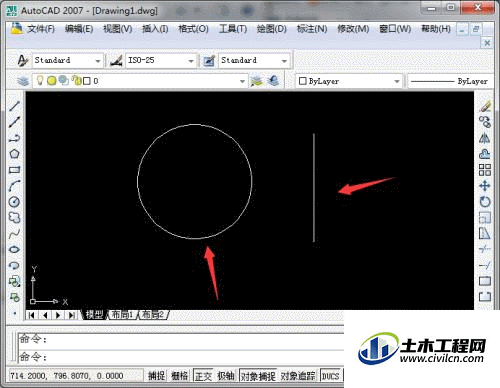The width and height of the screenshot is (500, 388).
Task: Jump to last layout tab arrow
Action: [x=71, y=315]
